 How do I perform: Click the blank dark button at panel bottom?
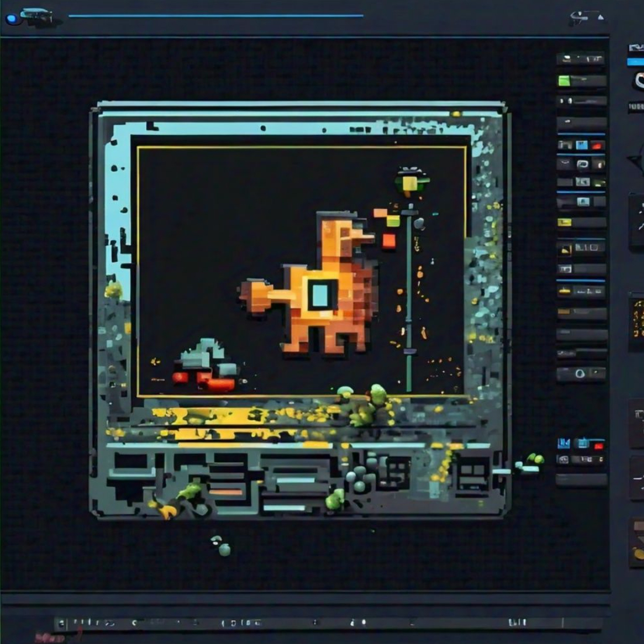[x=581, y=480]
